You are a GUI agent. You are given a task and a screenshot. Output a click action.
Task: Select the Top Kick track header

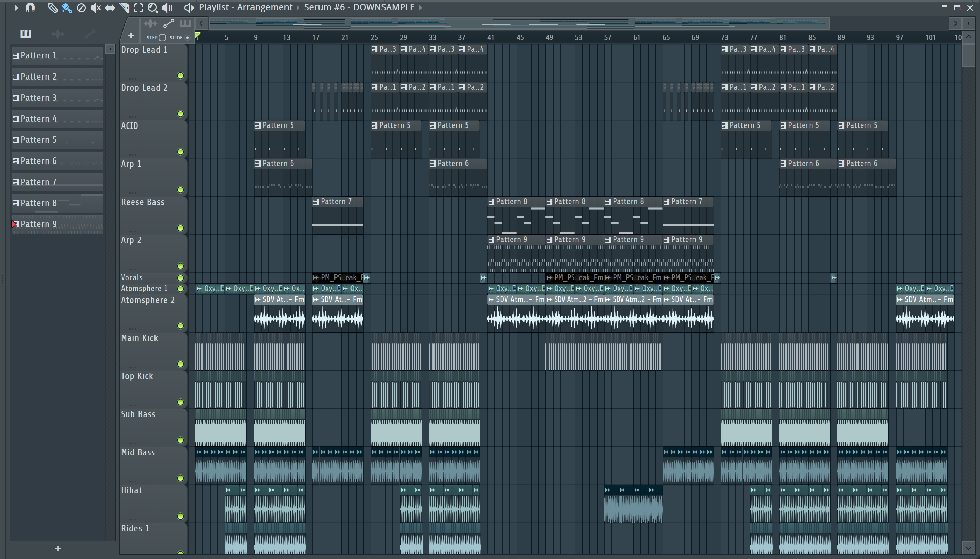[153, 389]
